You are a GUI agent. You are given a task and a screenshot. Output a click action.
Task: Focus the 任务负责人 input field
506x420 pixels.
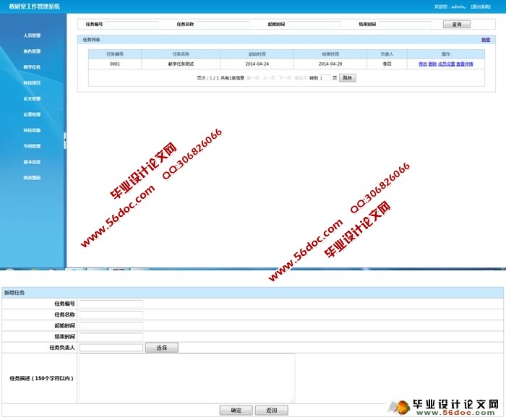click(x=111, y=348)
